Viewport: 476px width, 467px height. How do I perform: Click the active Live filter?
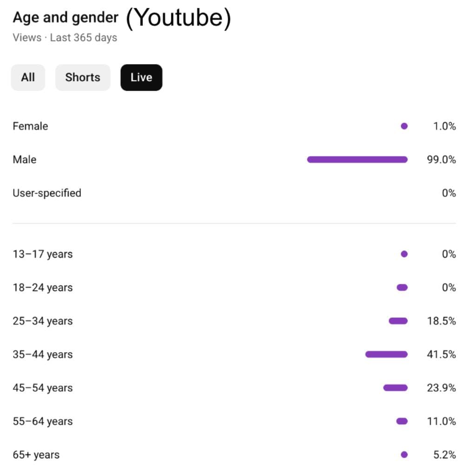(141, 77)
